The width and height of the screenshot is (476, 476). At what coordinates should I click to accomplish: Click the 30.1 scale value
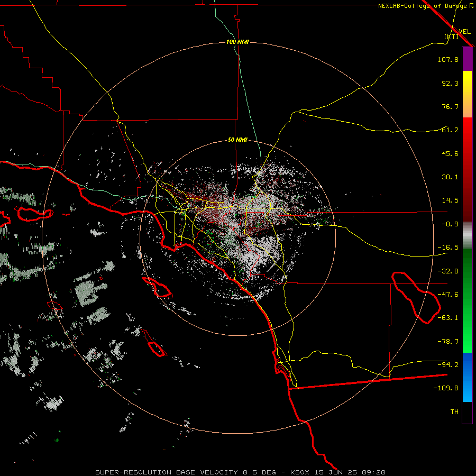(450, 177)
